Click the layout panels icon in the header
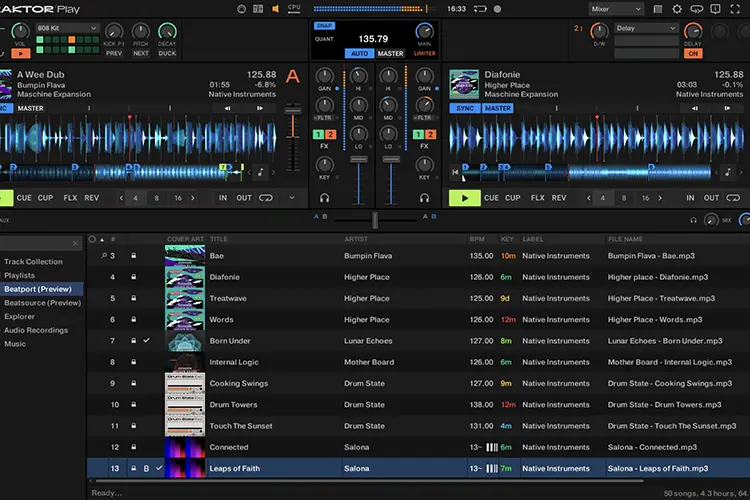 [258, 9]
